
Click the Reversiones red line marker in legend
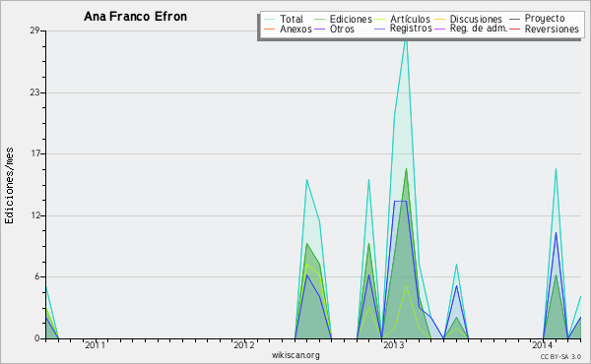514,29
